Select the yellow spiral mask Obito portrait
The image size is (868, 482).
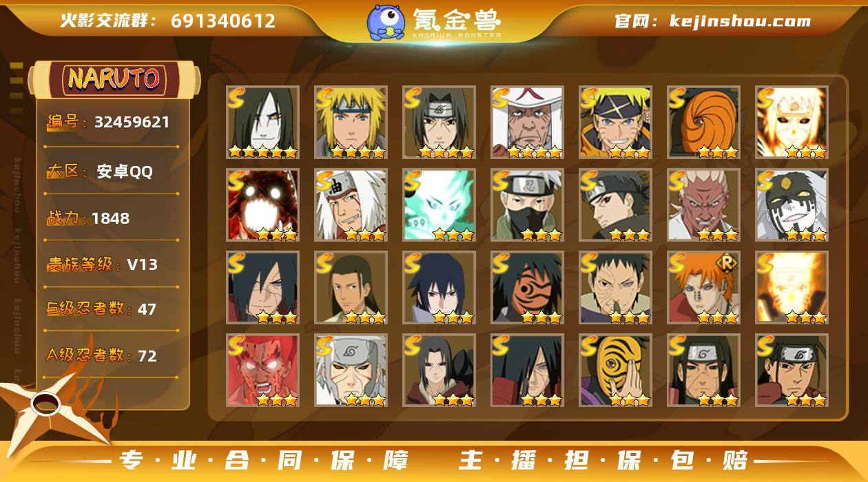615,370
